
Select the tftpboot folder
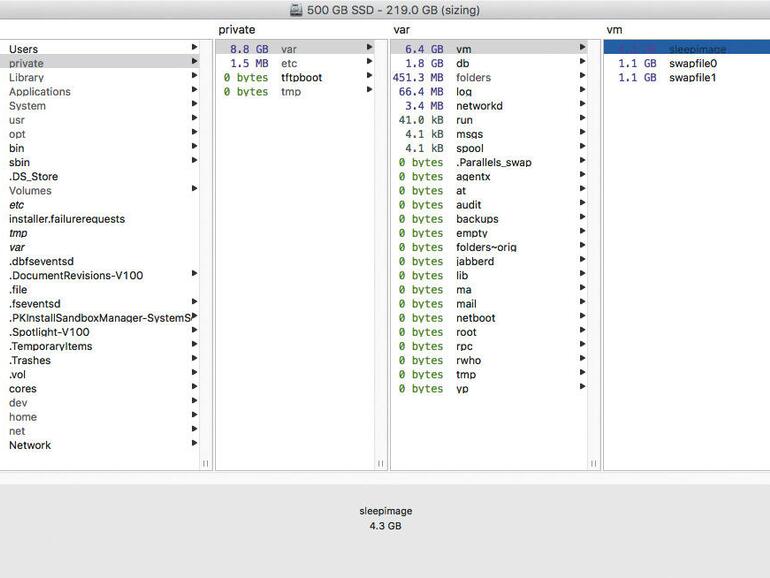[295, 78]
